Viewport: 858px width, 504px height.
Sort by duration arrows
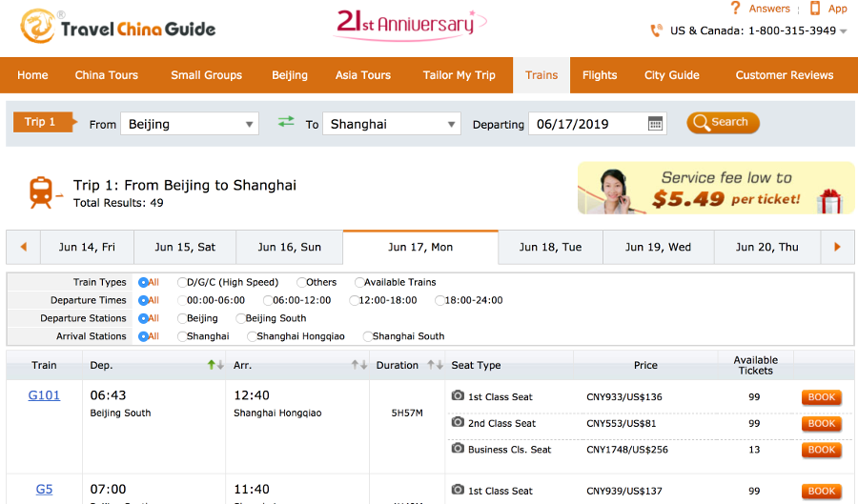[x=435, y=365]
